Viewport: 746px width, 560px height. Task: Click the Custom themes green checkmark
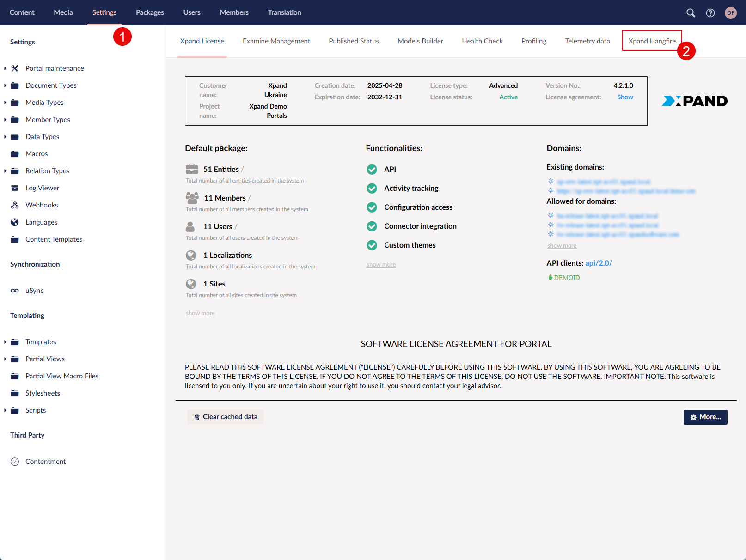(x=372, y=245)
